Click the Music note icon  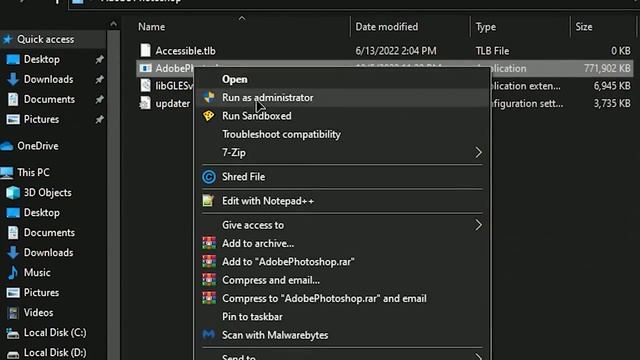[x=13, y=272]
